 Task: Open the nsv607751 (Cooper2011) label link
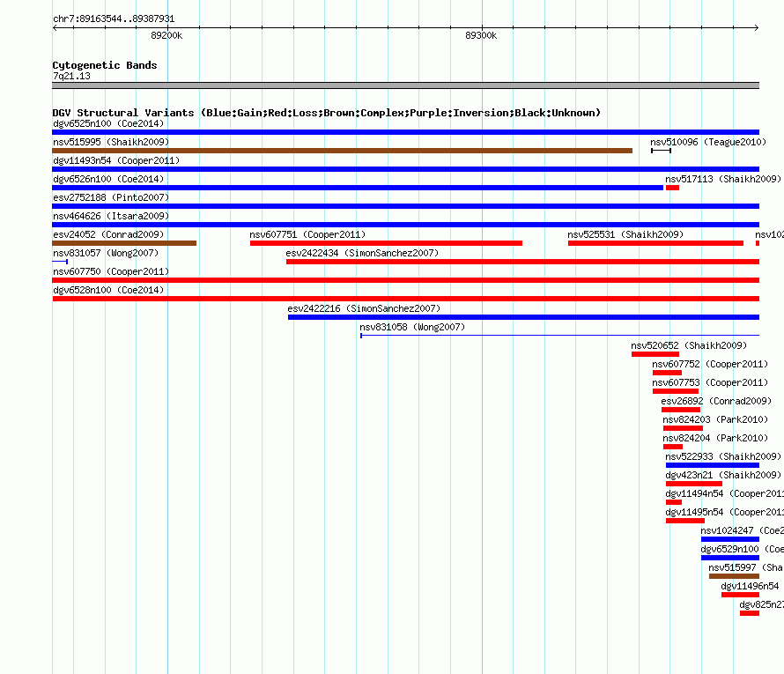click(x=307, y=234)
